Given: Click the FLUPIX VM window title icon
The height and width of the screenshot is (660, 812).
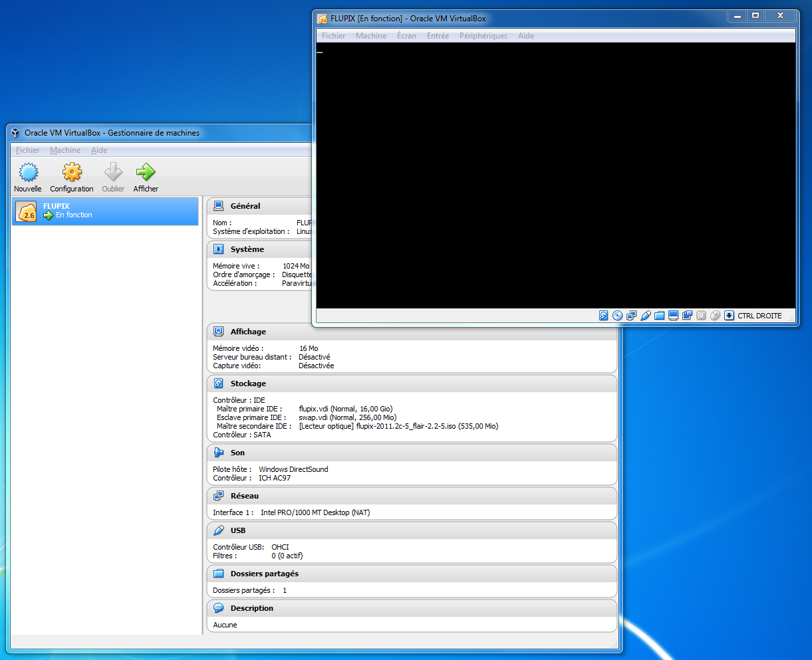Looking at the screenshot, I should (x=323, y=19).
